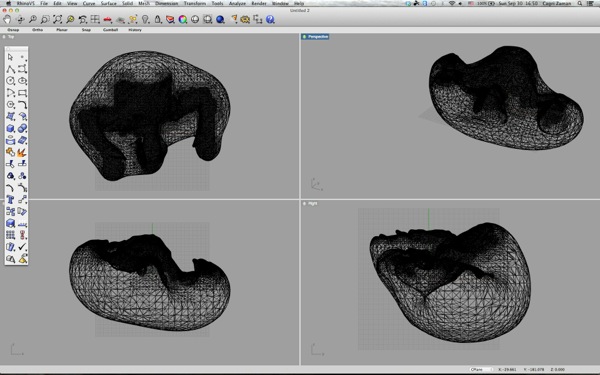The width and height of the screenshot is (600, 375).
Task: Choose the Polyline tool in sidebar
Action: (x=10, y=69)
